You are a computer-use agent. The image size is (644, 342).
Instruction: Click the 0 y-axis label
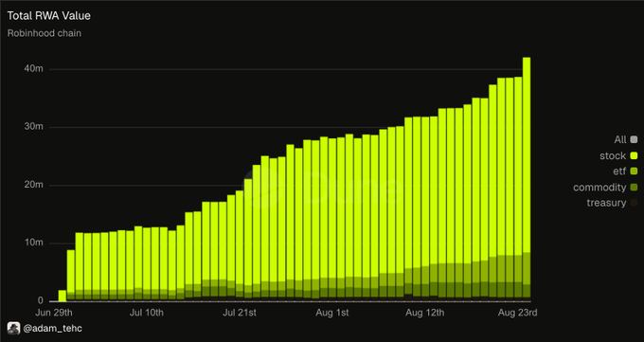click(x=40, y=301)
